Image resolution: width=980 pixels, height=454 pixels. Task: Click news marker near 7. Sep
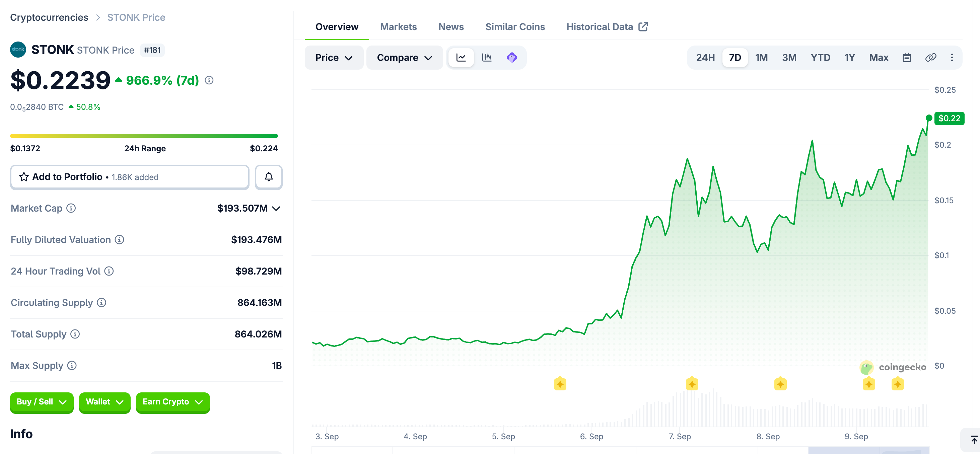(692, 384)
